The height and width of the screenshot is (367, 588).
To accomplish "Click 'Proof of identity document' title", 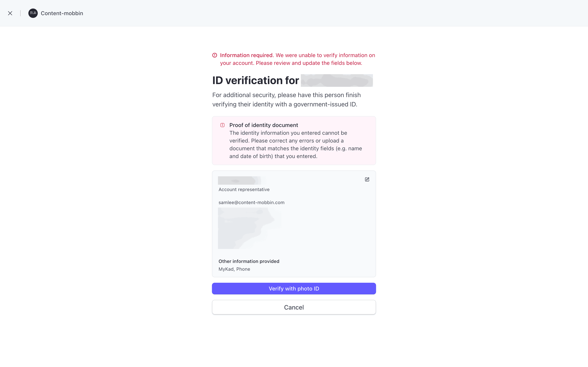I will pos(263,125).
